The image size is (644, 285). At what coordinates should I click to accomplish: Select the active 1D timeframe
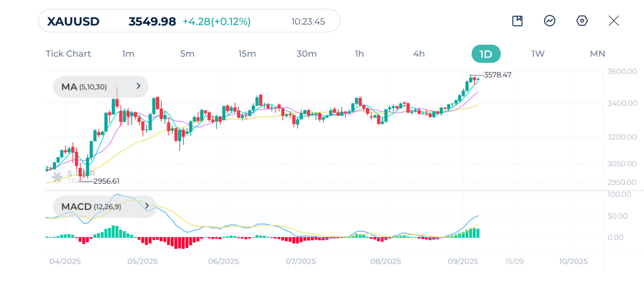[x=486, y=53]
